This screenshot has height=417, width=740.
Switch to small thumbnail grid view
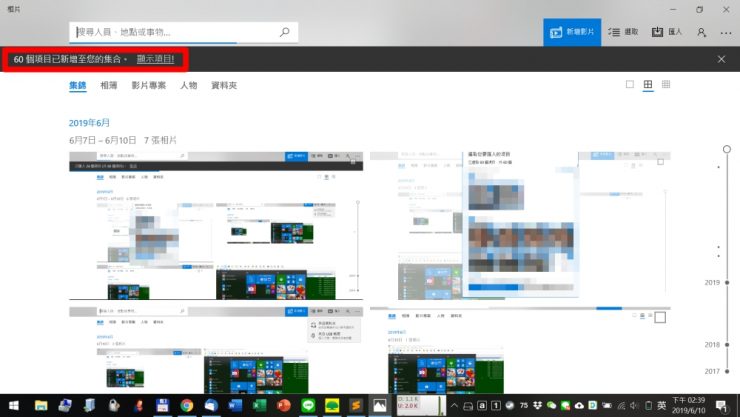coord(666,85)
